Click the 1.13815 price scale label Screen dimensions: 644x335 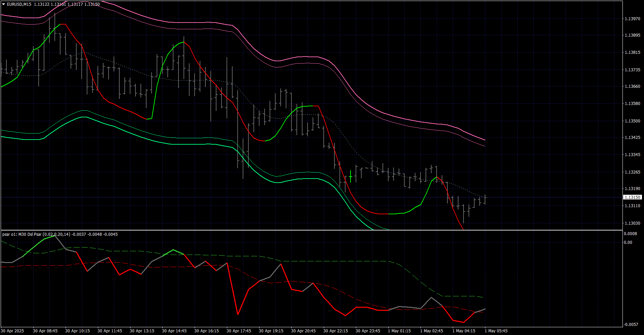tap(632, 52)
